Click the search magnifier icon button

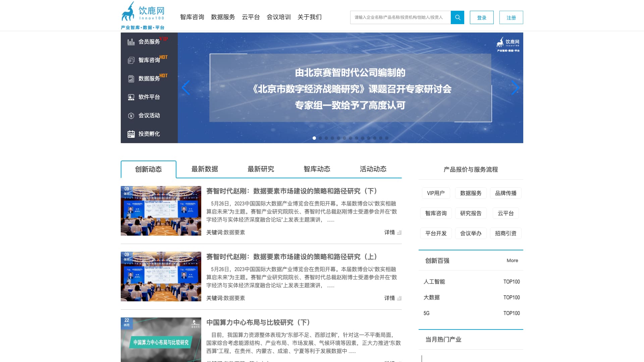[x=457, y=17]
